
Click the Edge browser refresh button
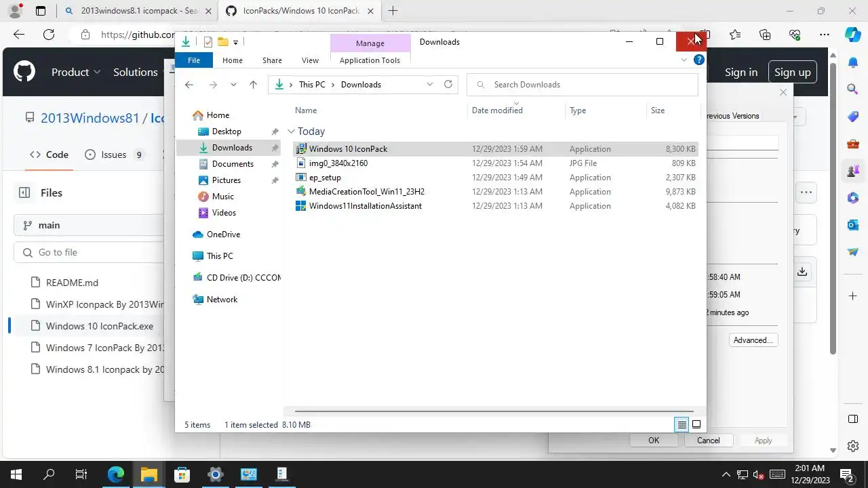pyautogui.click(x=49, y=35)
